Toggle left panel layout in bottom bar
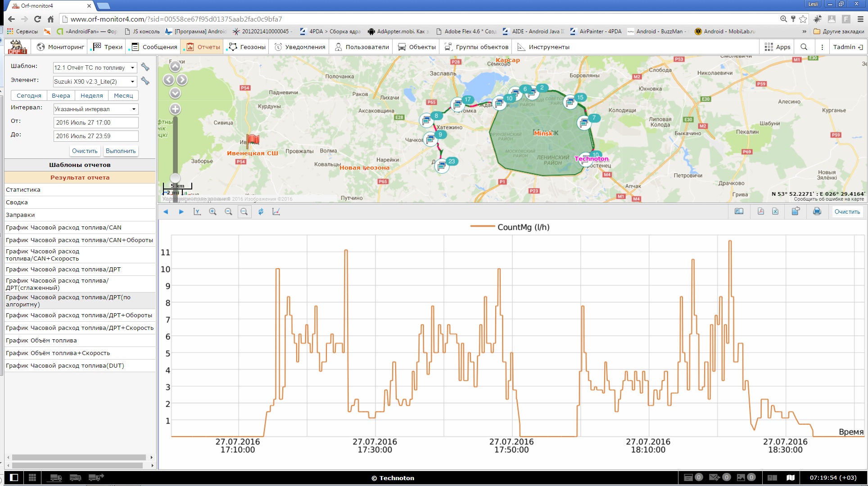Viewport: 868px width, 486px height. [x=14, y=477]
